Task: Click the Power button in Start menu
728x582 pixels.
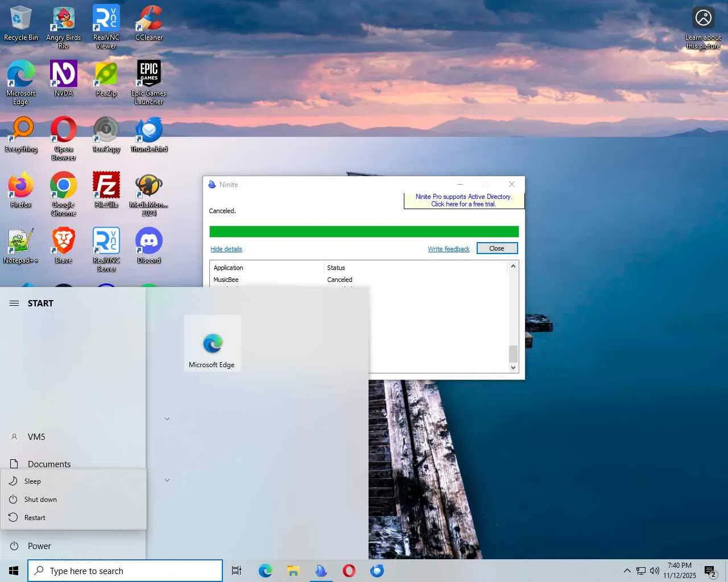Action: (73, 546)
